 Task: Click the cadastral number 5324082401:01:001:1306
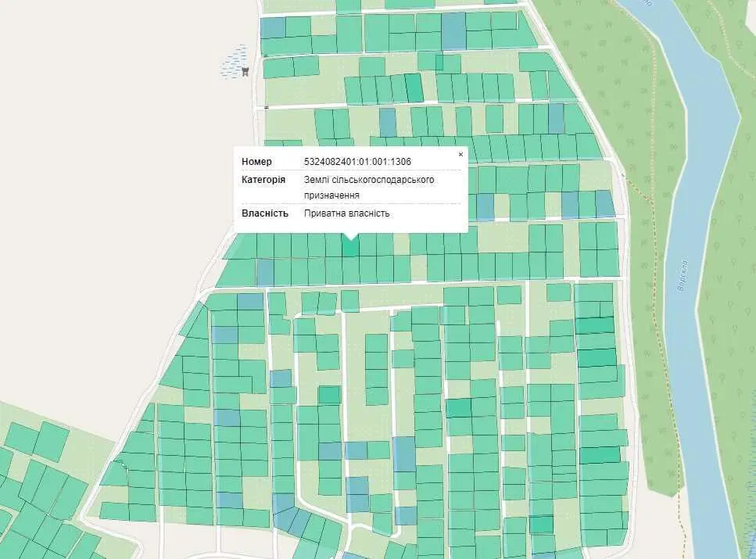click(357, 162)
